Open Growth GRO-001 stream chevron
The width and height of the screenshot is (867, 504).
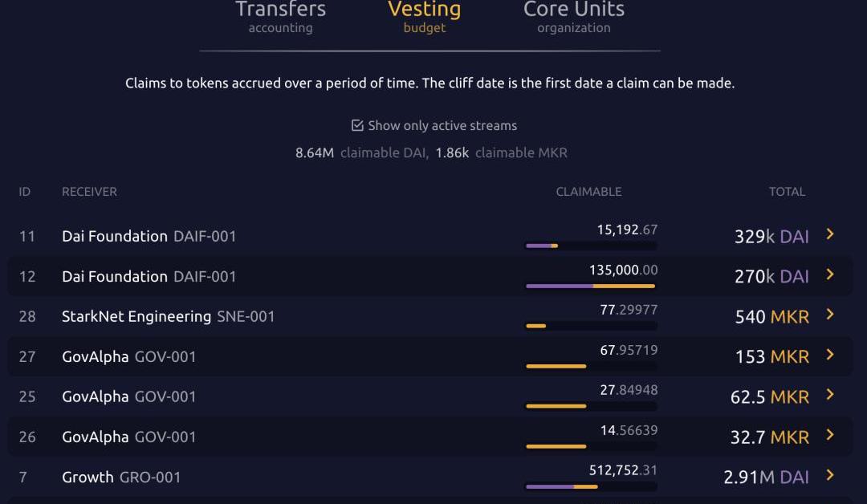tap(829, 475)
